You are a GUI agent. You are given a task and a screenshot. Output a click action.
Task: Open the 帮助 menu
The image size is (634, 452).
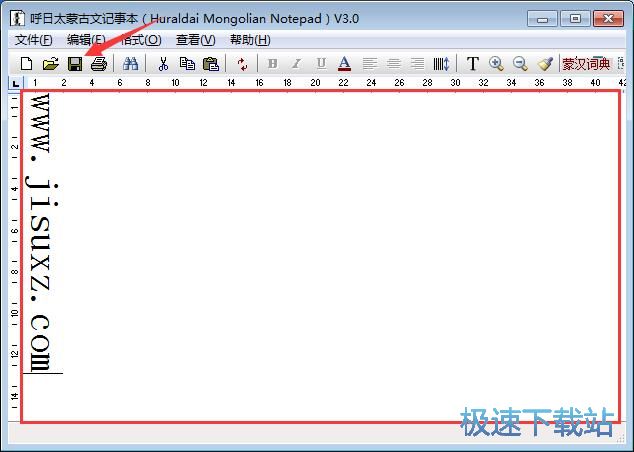(x=250, y=40)
